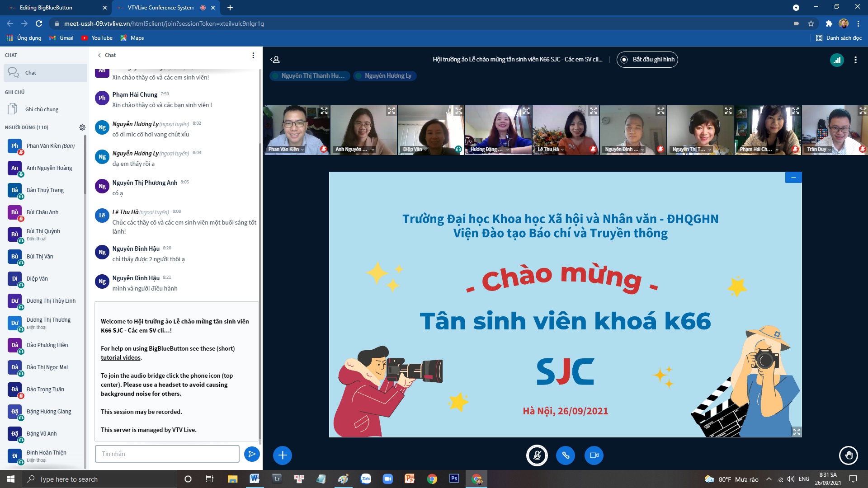Click the raise hand icon bottom right

[848, 455]
